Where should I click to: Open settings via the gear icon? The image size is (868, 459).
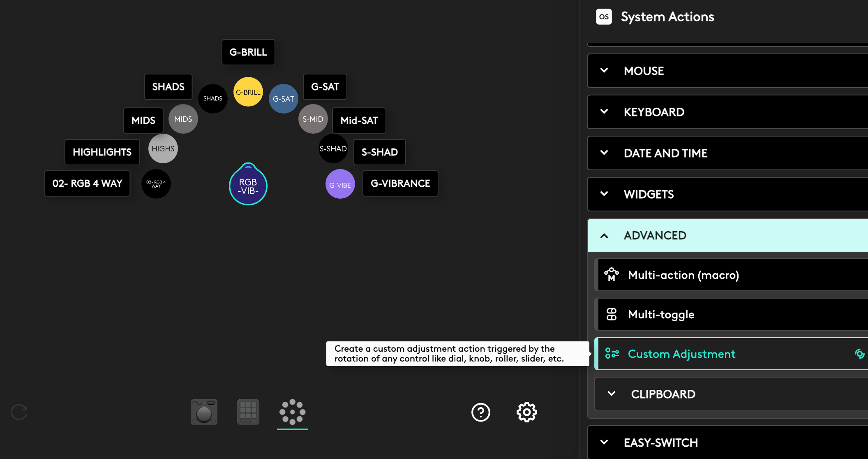(526, 412)
